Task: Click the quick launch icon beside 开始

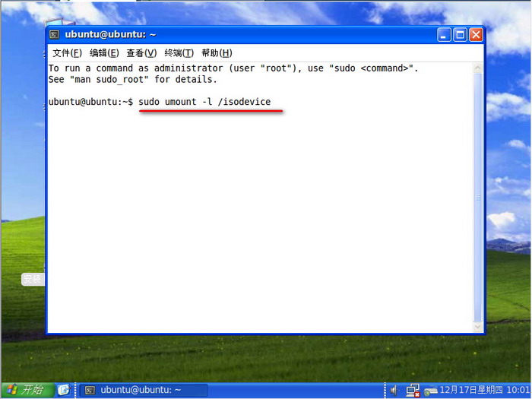Action: 63,390
